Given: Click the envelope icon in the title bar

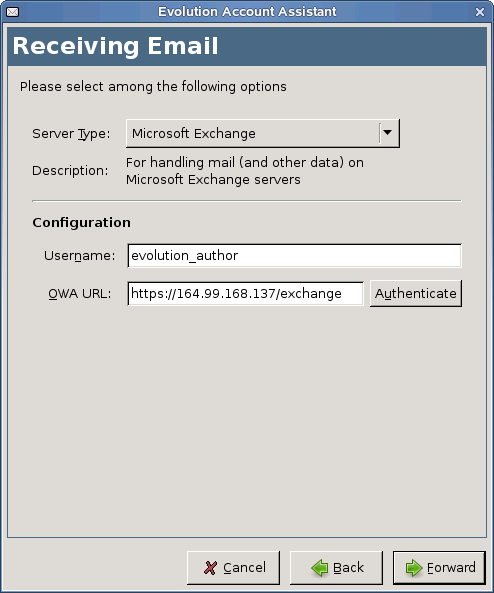Looking at the screenshot, I should point(12,12).
